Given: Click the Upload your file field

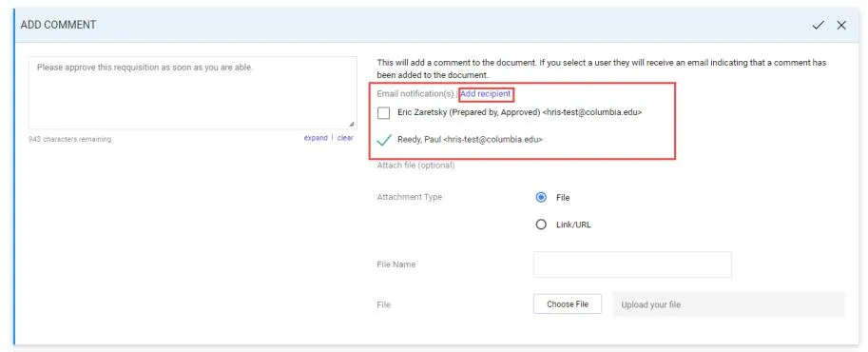Looking at the screenshot, I should (x=728, y=304).
